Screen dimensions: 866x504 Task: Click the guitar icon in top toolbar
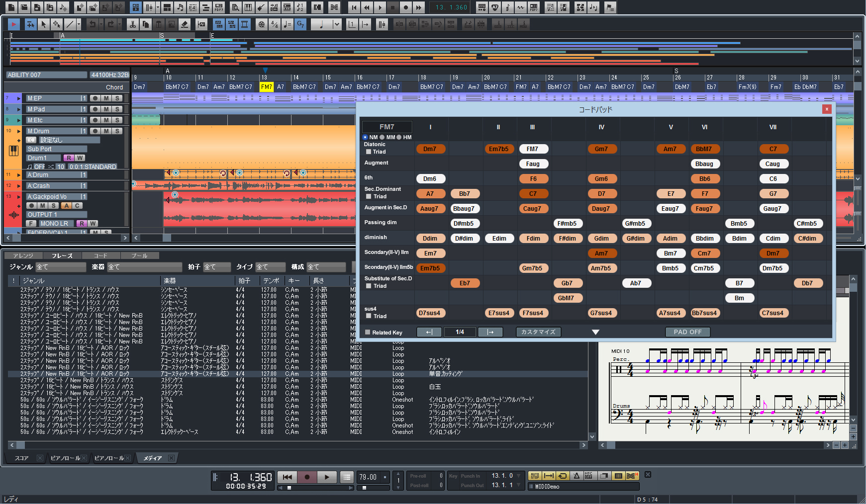tap(261, 7)
